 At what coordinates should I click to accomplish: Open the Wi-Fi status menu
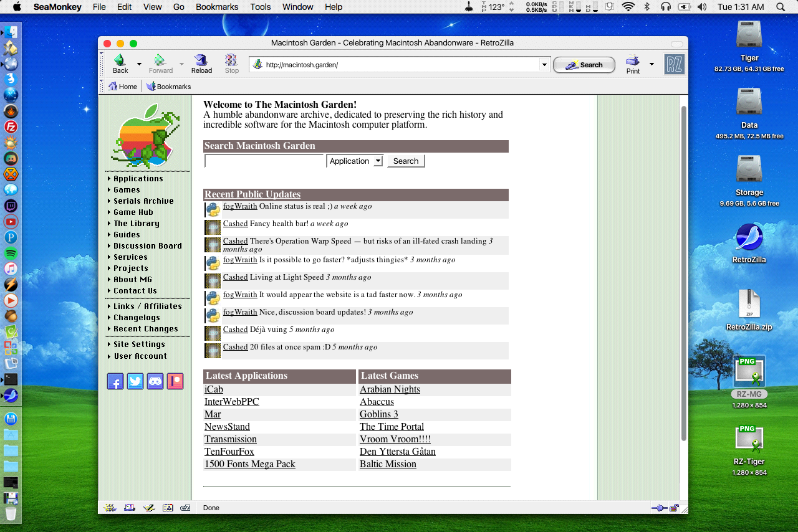[628, 7]
